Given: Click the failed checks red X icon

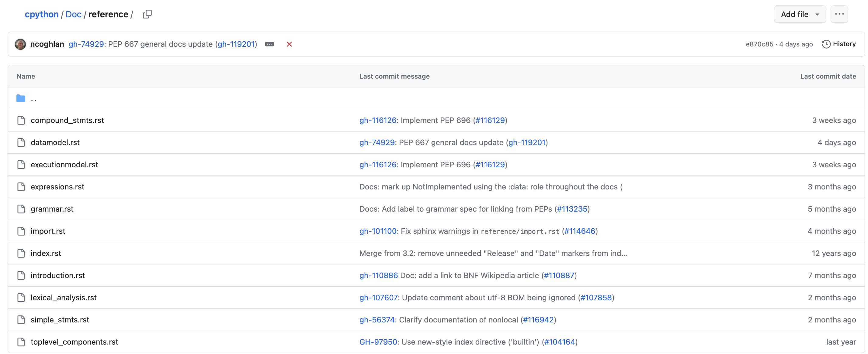Looking at the screenshot, I should tap(289, 44).
